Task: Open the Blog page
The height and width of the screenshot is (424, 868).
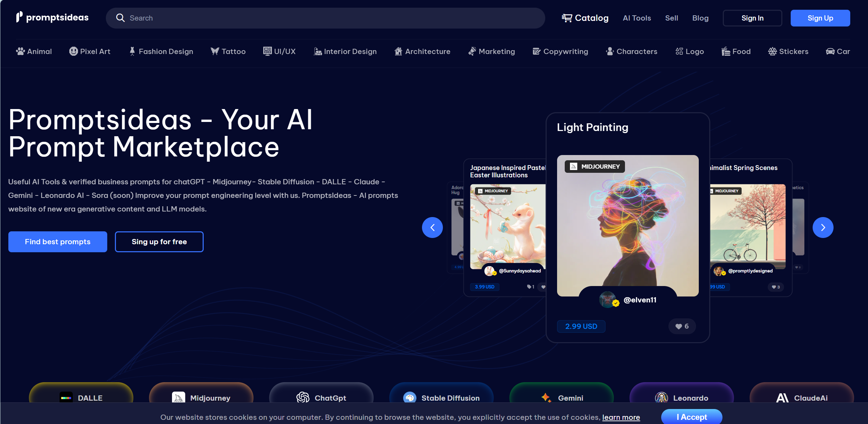Action: tap(701, 18)
